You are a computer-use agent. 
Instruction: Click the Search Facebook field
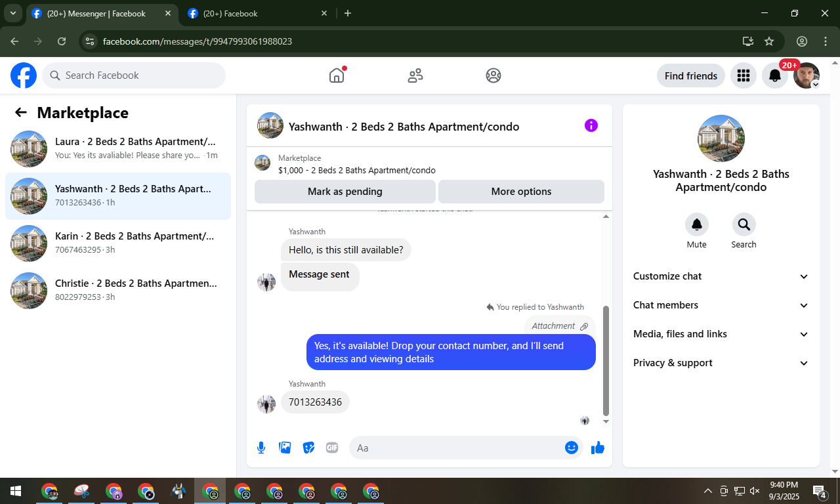point(134,75)
